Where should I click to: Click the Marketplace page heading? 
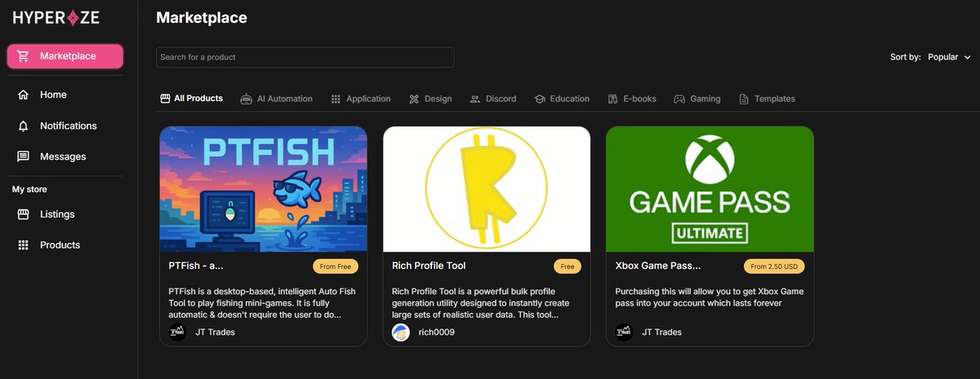pos(202,17)
